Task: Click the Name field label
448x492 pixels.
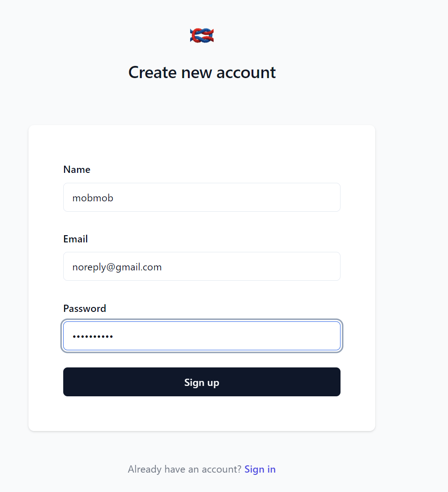Action: [x=77, y=169]
